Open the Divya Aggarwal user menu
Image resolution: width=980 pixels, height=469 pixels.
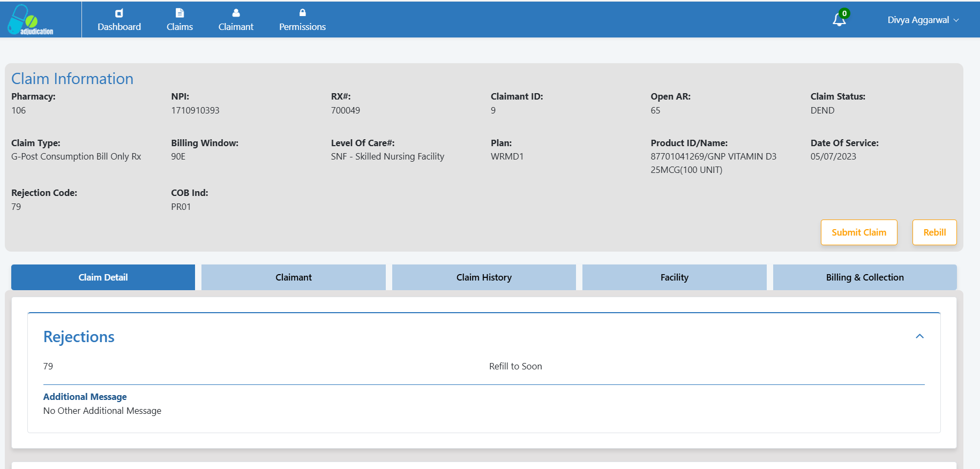pos(918,20)
